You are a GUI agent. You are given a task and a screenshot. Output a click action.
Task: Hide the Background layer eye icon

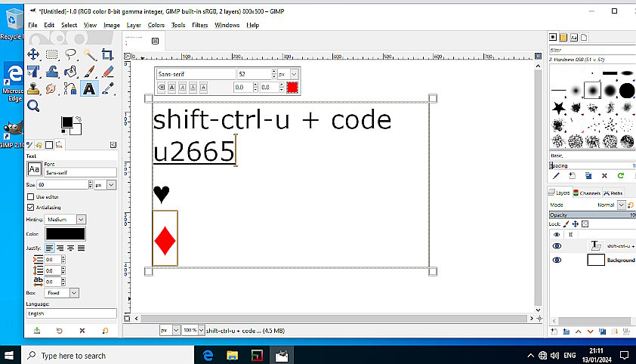click(557, 261)
